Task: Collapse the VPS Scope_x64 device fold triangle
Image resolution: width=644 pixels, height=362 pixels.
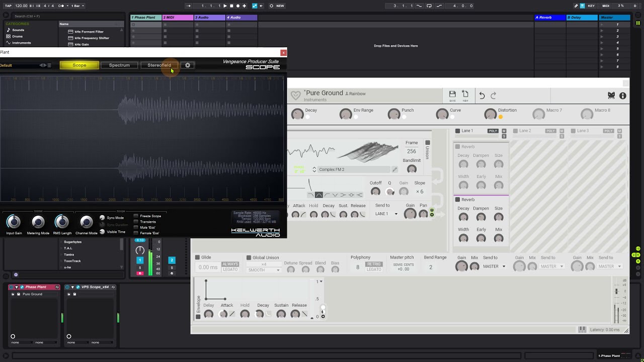Action: pos(72,287)
